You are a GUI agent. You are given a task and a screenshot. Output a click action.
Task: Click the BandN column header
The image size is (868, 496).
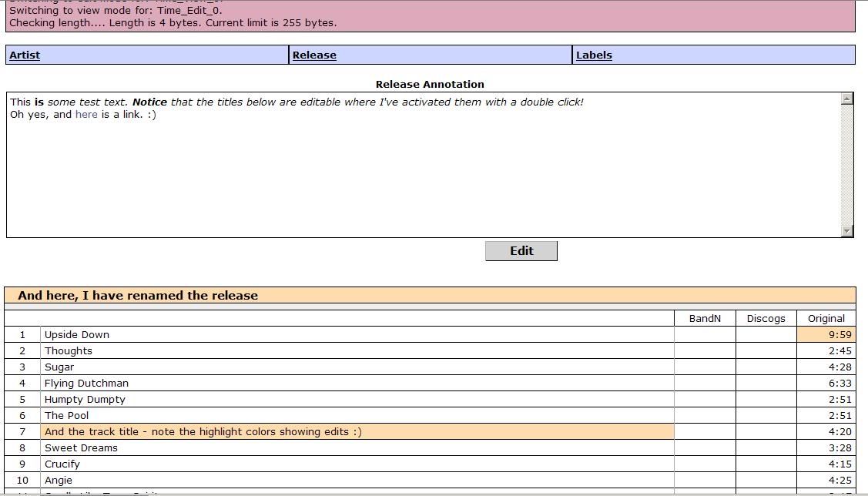(x=705, y=318)
